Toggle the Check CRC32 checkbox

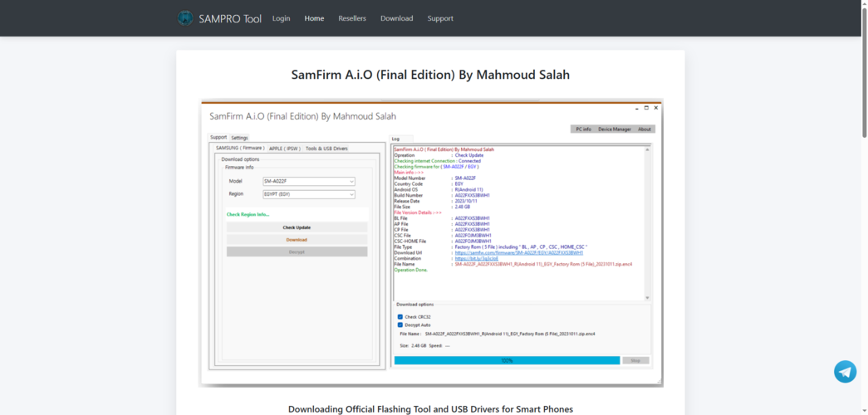400,317
